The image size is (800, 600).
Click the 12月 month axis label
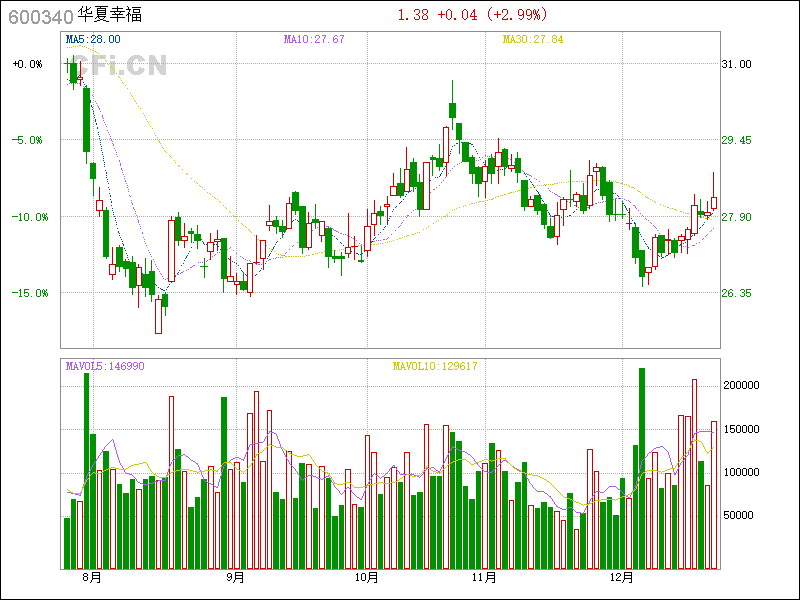[x=621, y=578]
